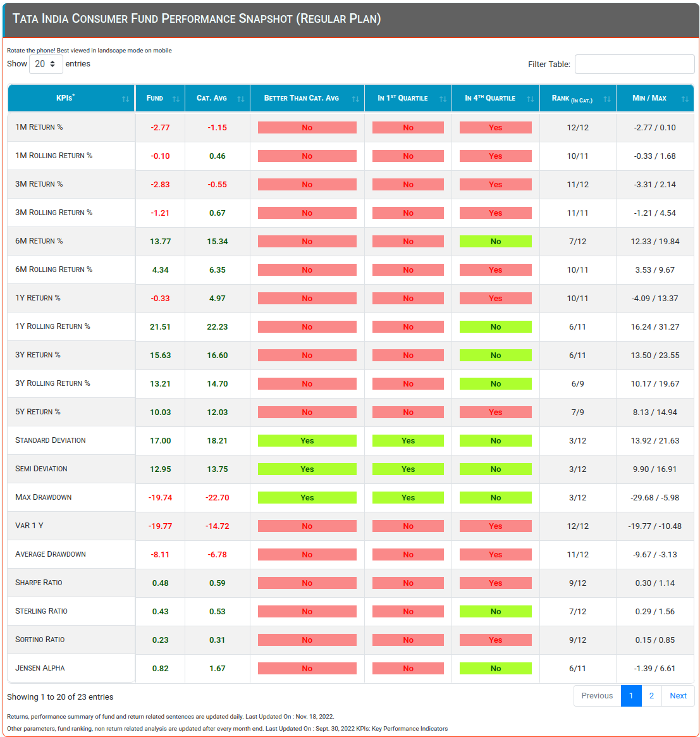Click the Tata India Consumer Fund snapshot title
The image size is (700, 737).
(x=197, y=19)
